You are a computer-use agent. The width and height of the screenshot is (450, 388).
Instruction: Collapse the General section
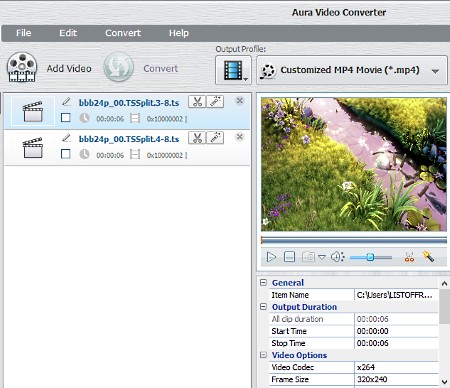(x=263, y=283)
